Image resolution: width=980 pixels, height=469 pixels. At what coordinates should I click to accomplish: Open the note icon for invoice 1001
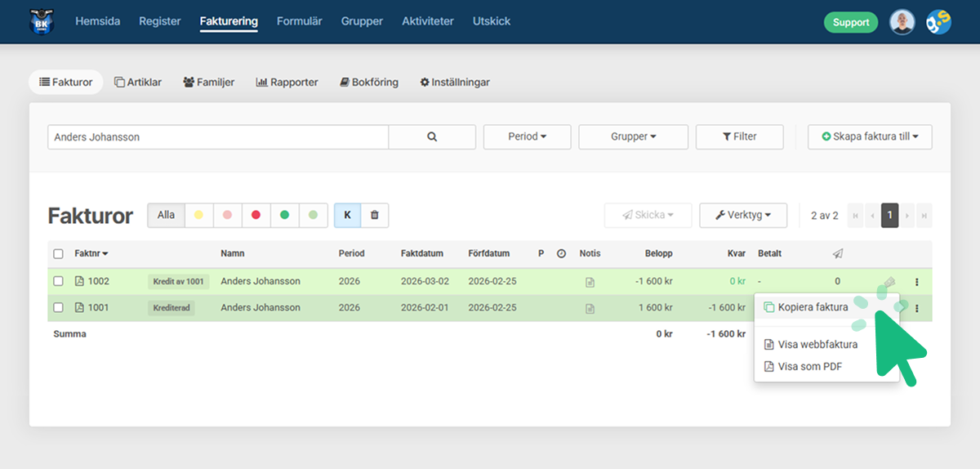590,309
